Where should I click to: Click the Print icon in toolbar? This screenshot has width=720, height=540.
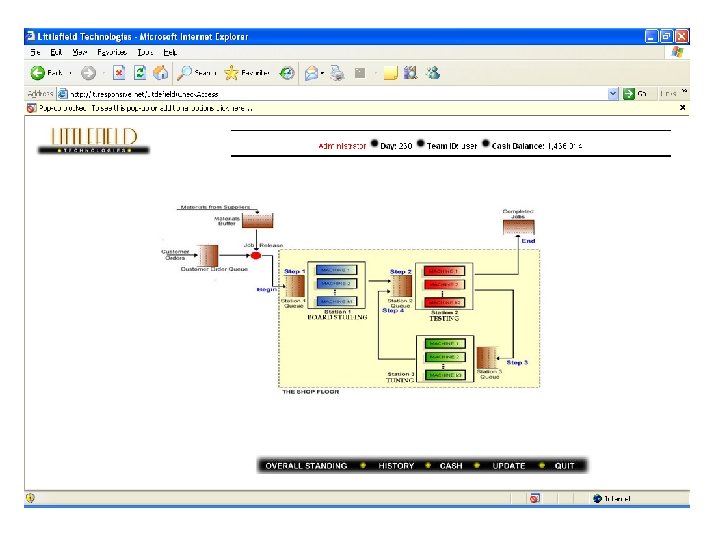click(x=338, y=73)
